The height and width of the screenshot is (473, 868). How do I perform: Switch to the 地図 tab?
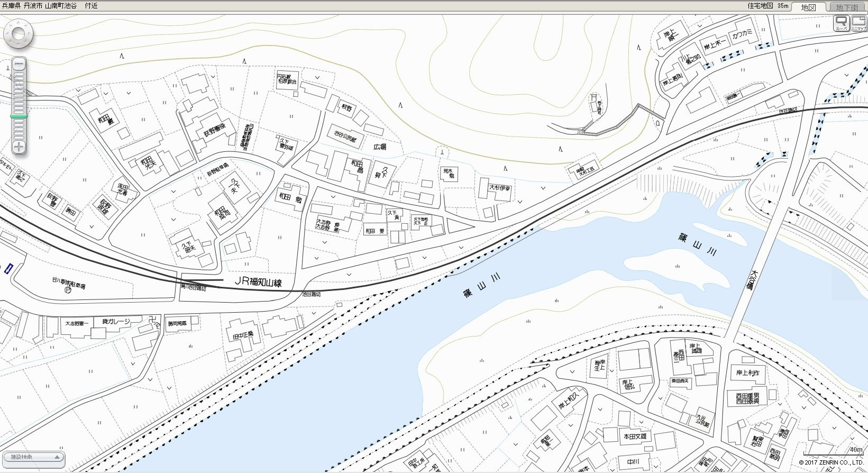(x=808, y=7)
